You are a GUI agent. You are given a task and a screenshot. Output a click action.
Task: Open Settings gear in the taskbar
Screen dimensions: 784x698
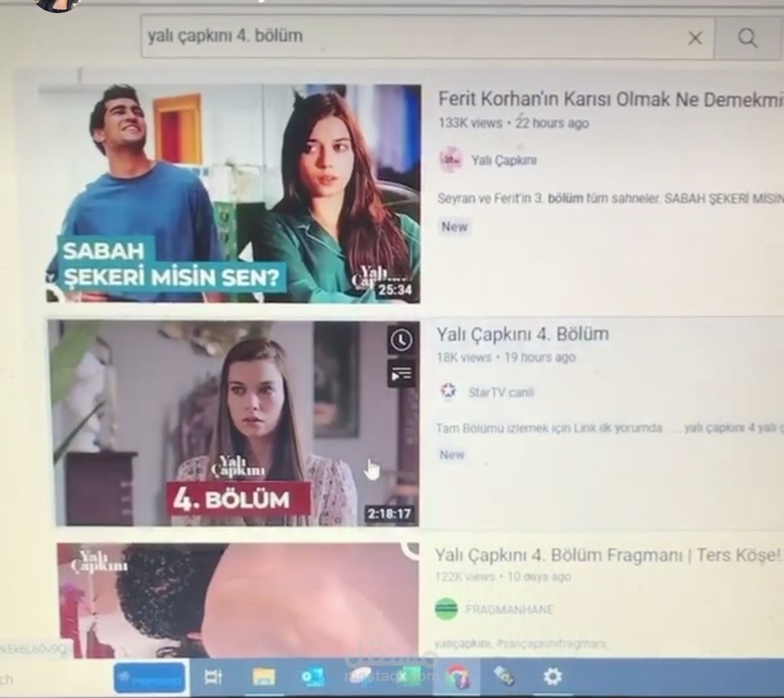point(552,677)
